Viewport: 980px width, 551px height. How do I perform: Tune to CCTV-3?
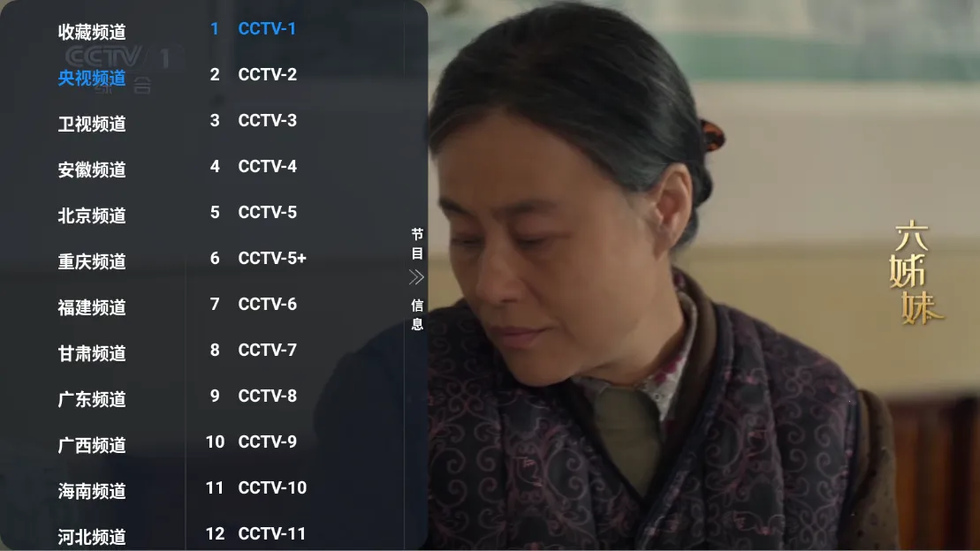(x=295, y=121)
